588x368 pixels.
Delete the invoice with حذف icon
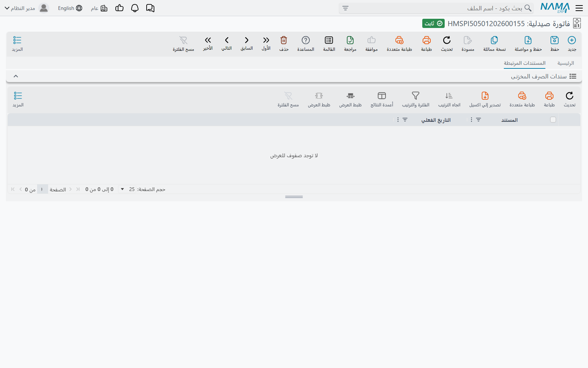284,40
